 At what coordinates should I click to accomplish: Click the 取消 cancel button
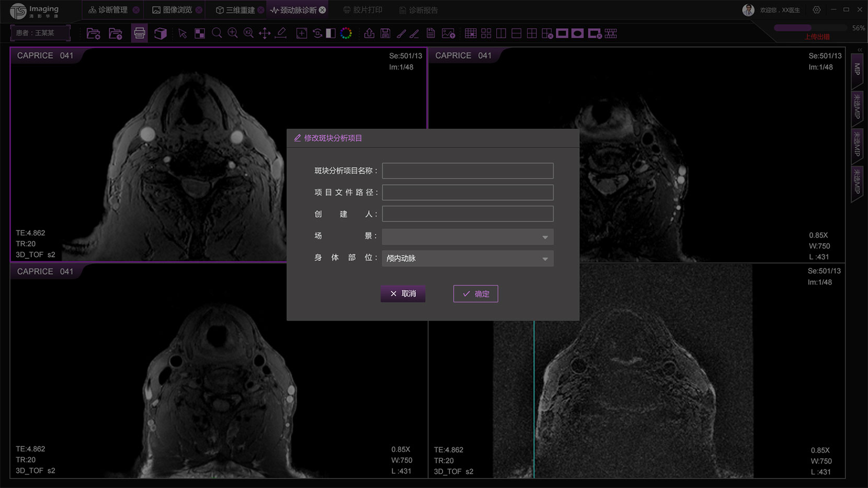coord(403,294)
